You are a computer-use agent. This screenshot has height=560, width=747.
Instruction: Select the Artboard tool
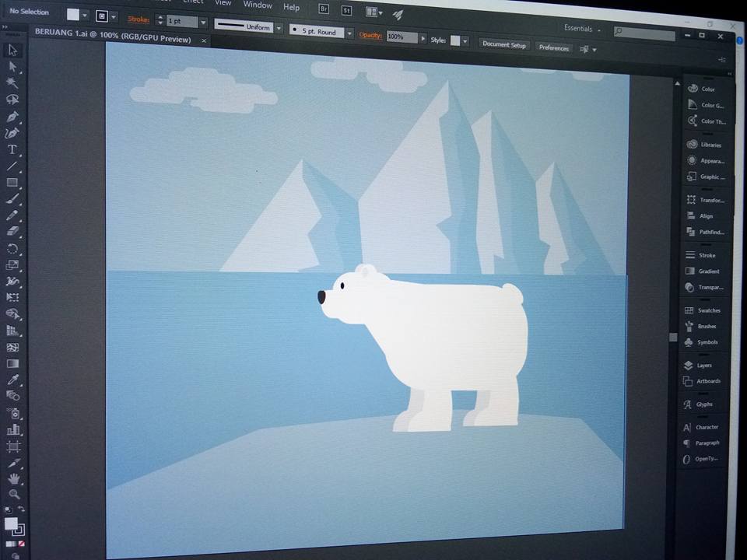point(13,446)
